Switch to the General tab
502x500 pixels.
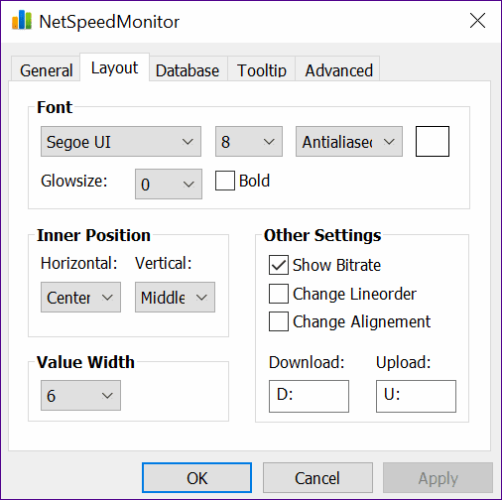point(46,70)
